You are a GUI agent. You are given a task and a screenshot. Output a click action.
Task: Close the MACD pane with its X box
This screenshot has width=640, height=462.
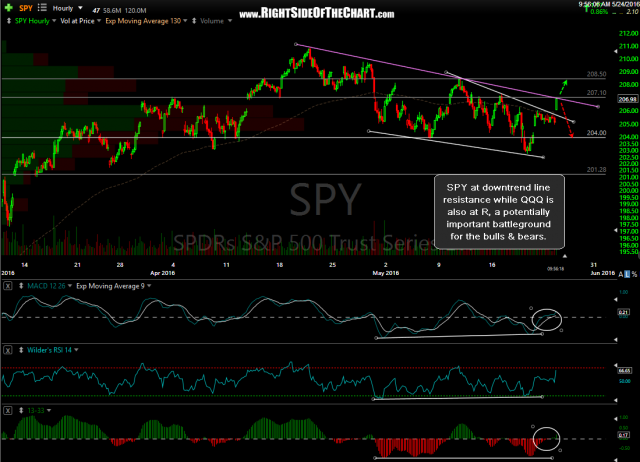click(x=8, y=286)
